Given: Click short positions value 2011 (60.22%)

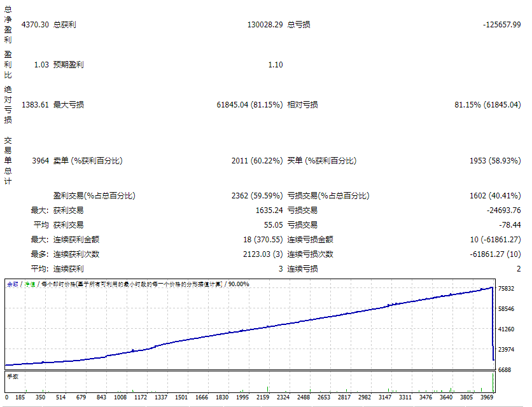Looking at the screenshot, I should [x=257, y=161].
